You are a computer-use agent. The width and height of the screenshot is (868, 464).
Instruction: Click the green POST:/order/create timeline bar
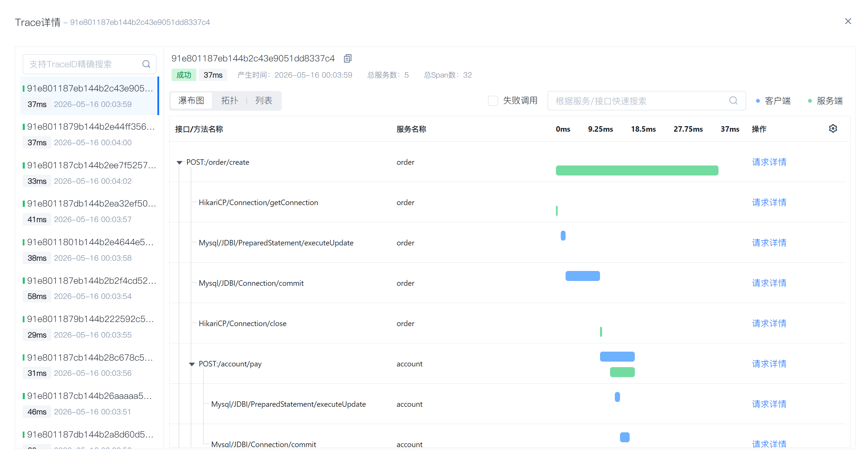point(637,170)
